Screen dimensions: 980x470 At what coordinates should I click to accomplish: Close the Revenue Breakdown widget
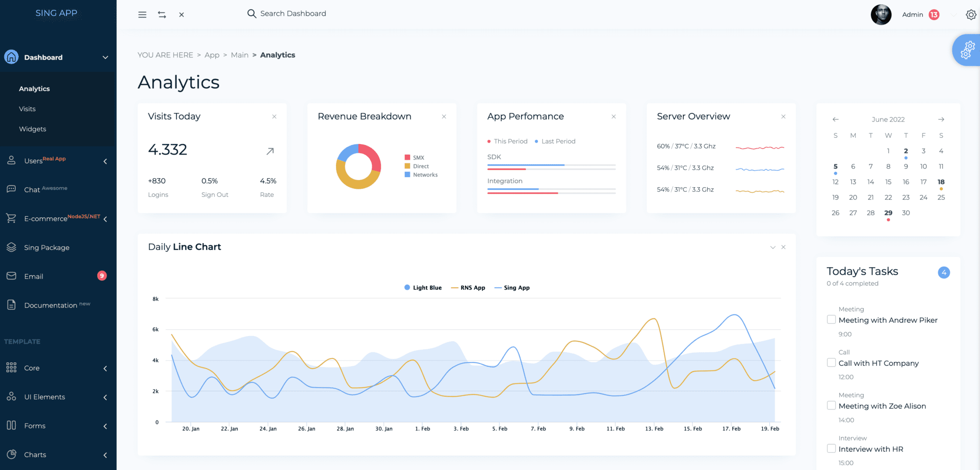[x=444, y=116]
